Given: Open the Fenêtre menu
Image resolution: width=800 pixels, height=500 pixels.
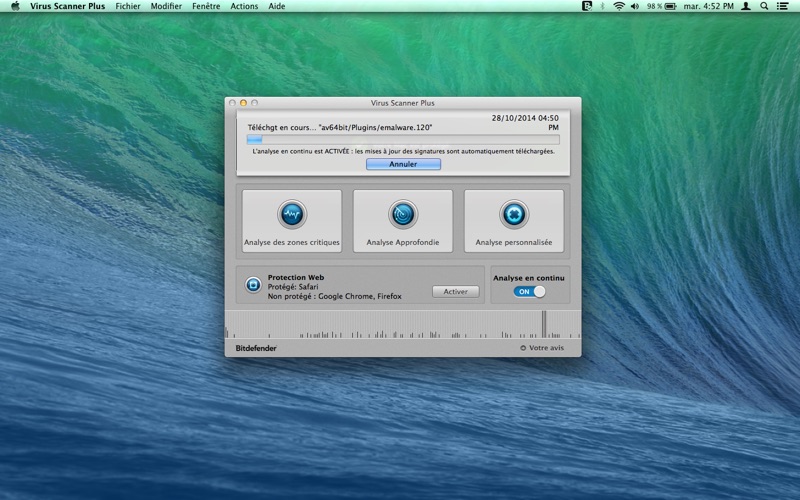Looking at the screenshot, I should coord(206,6).
